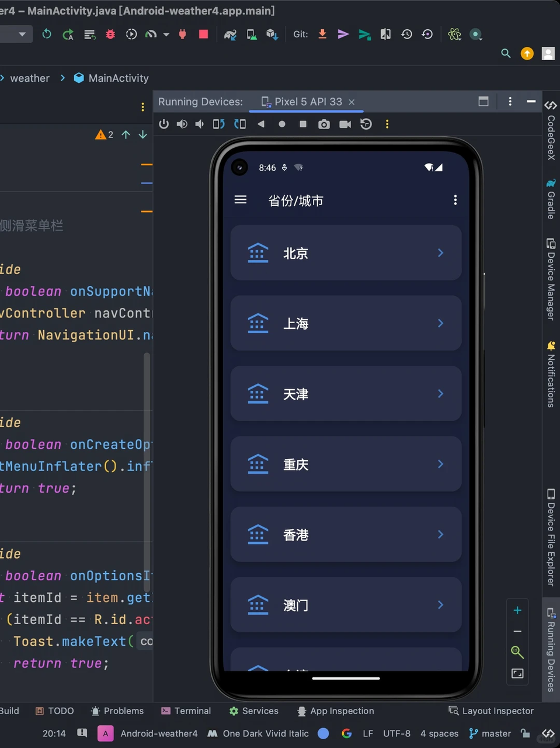The width and height of the screenshot is (560, 748).
Task: Click the Debug app bug icon
Action: (110, 34)
